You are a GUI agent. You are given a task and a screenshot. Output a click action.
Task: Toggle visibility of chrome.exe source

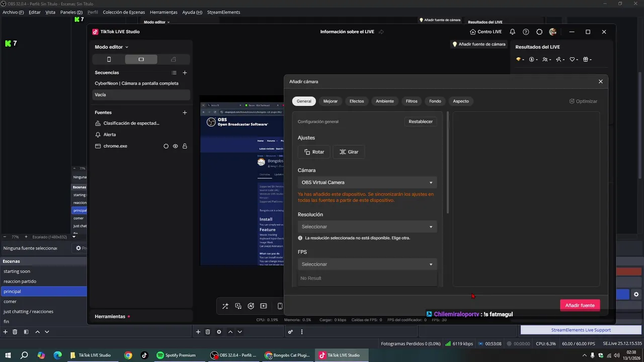coord(176,146)
